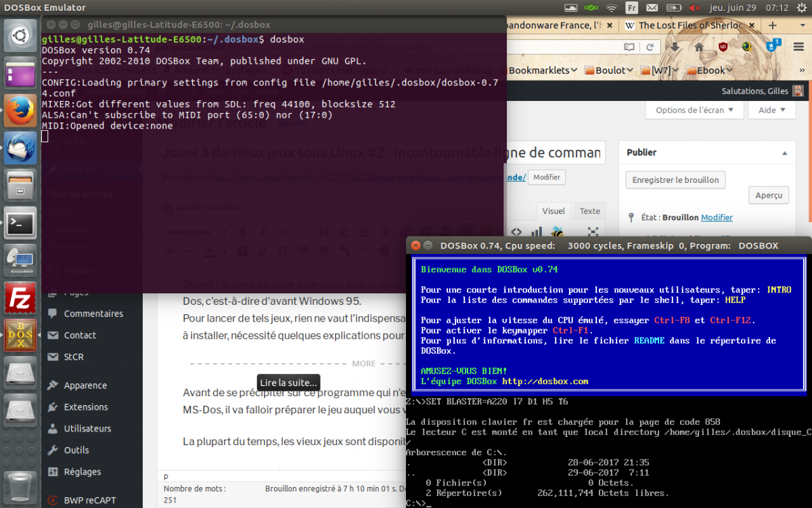Click the DOSBox launcher icon
812x508 pixels.
20,335
